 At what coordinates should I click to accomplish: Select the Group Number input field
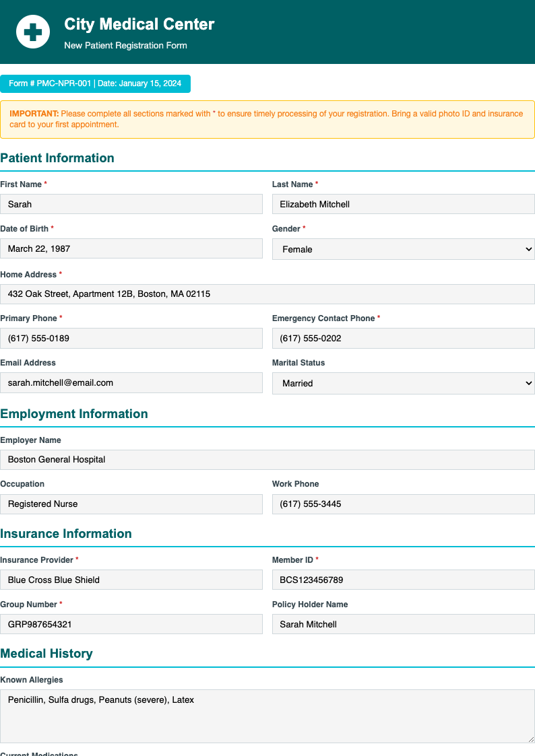pos(131,624)
